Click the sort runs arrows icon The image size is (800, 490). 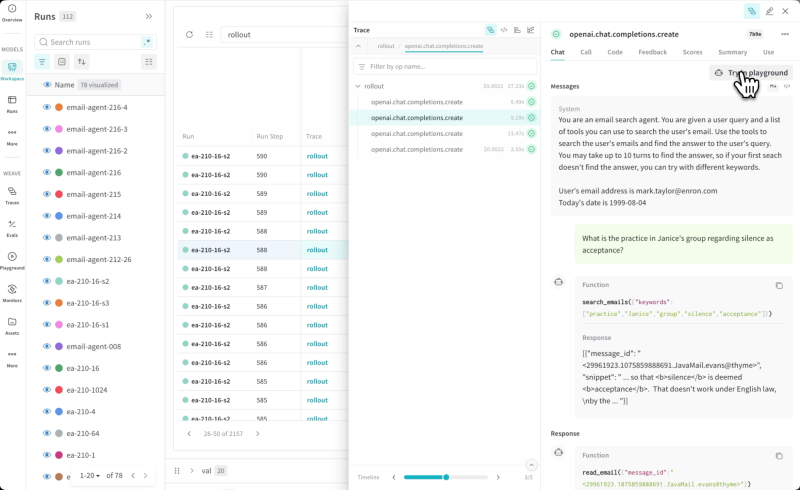(x=82, y=62)
